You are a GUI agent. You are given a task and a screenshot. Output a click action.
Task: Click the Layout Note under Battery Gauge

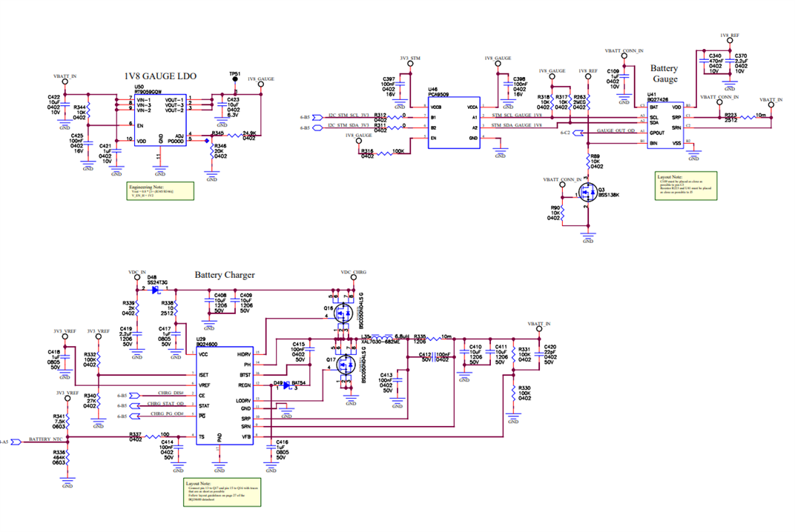tap(686, 185)
